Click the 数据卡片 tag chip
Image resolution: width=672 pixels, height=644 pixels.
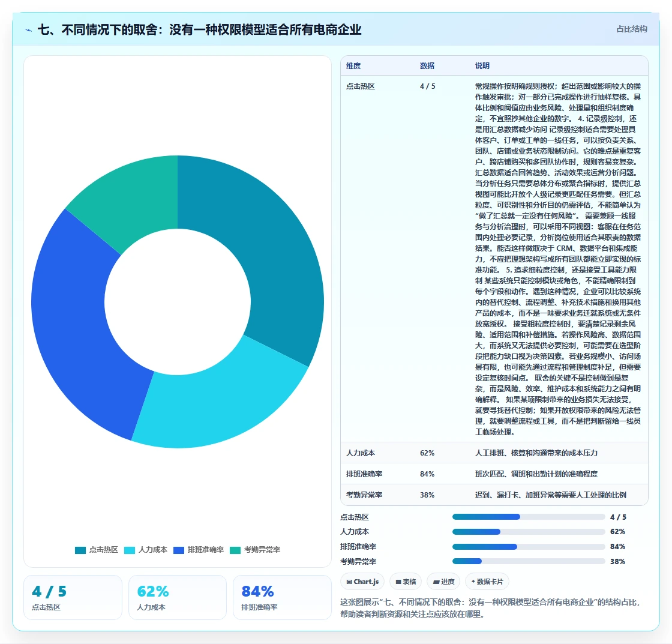coord(487,582)
